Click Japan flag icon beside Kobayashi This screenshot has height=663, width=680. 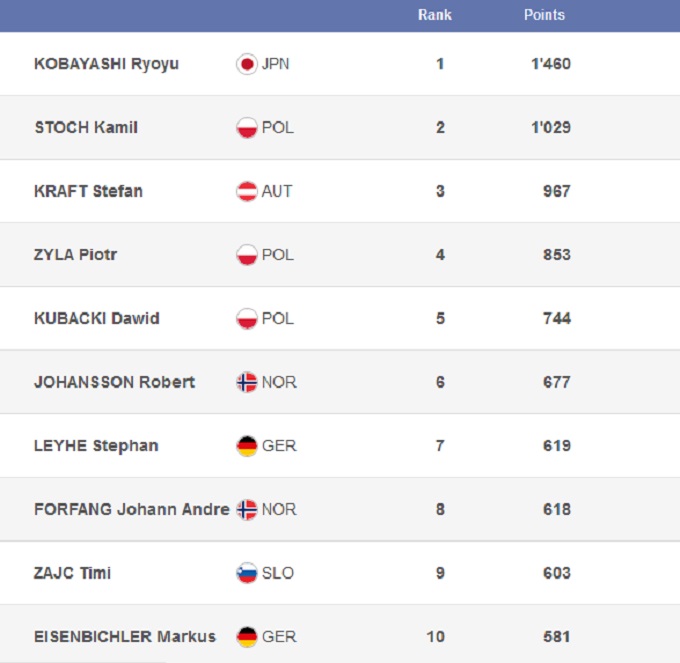pyautogui.click(x=246, y=64)
